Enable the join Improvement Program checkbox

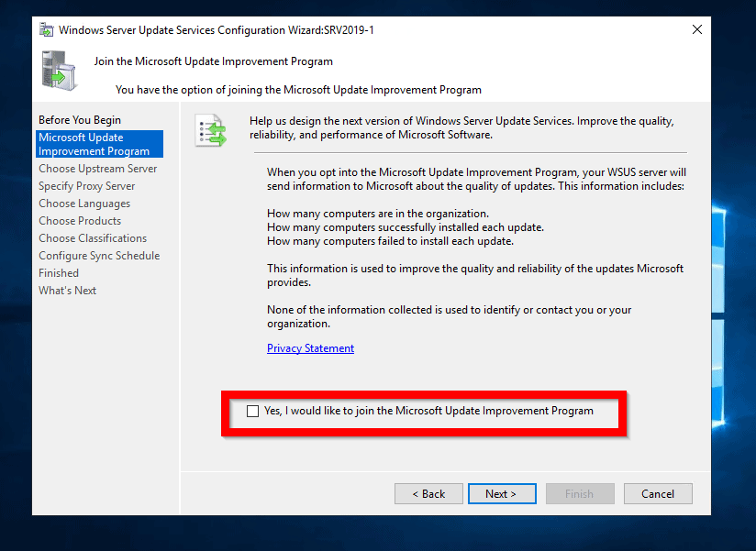252,411
